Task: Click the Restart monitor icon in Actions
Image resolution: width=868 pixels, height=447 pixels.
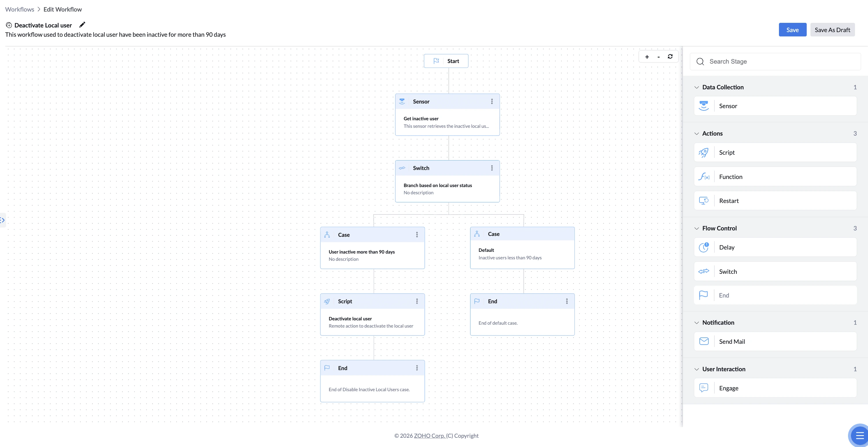Action: coord(703,201)
